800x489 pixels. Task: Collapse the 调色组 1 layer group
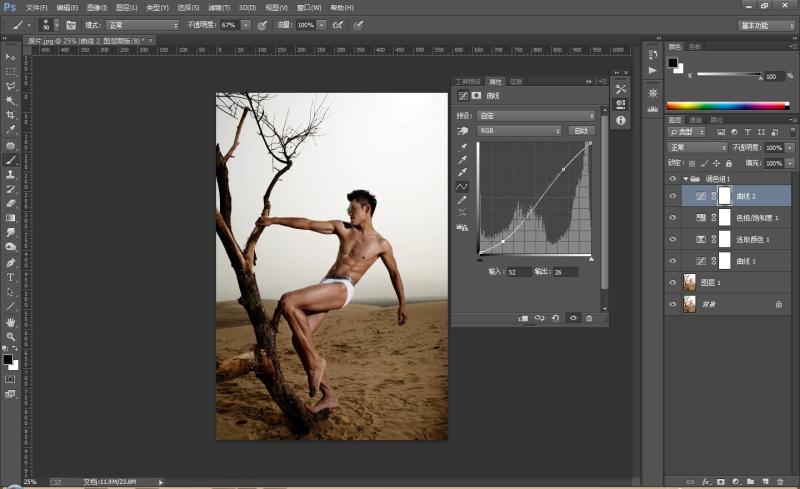click(686, 179)
